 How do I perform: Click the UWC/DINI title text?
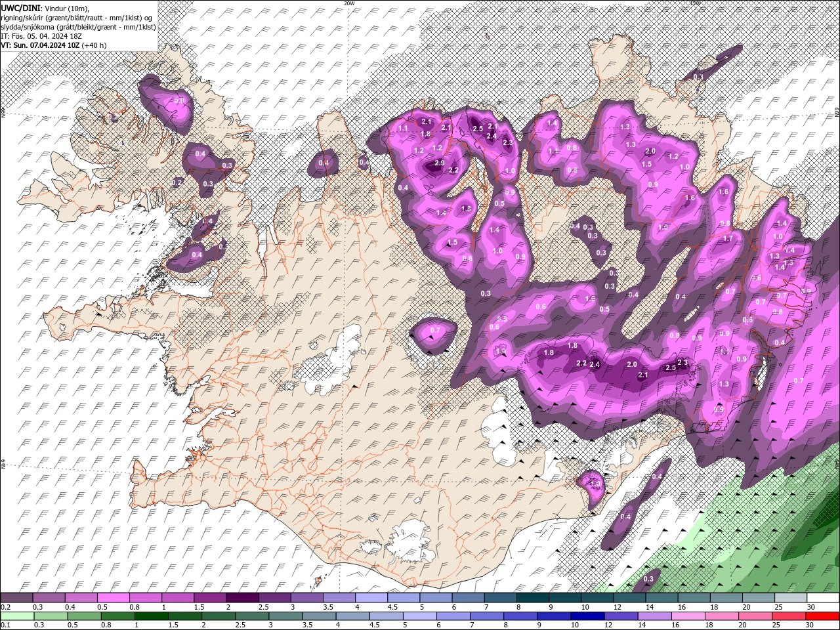20,7
